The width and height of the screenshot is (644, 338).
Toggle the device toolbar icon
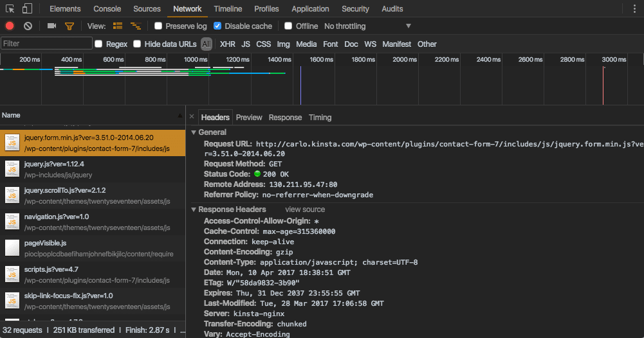point(27,8)
